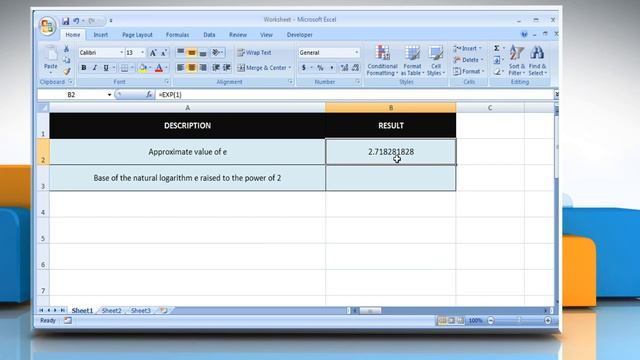This screenshot has height=360, width=640.
Task: Switch to the Insert tab
Action: coord(101,35)
